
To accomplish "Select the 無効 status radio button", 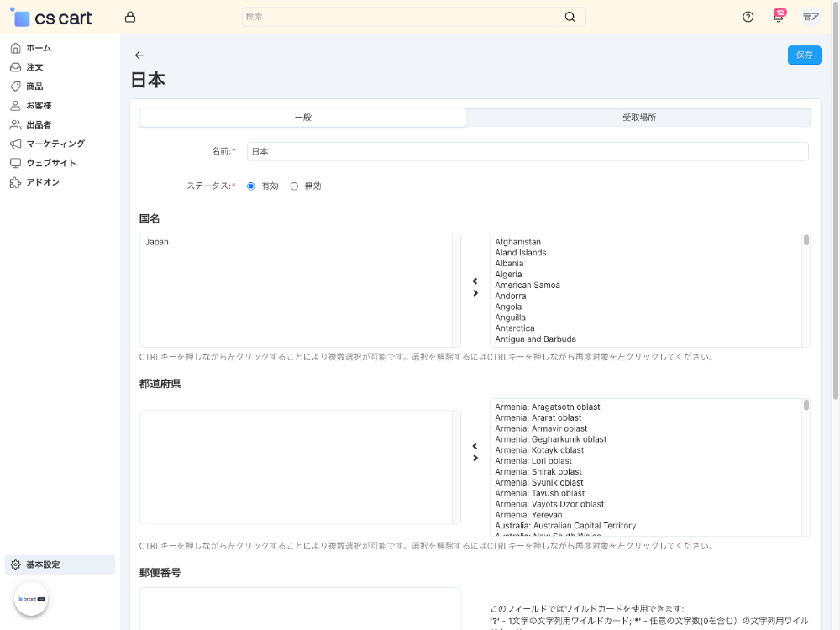I will [294, 186].
